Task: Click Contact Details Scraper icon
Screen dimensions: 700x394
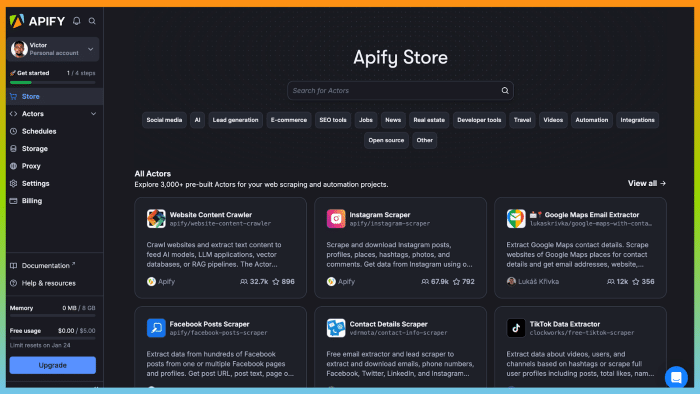Action: click(336, 328)
